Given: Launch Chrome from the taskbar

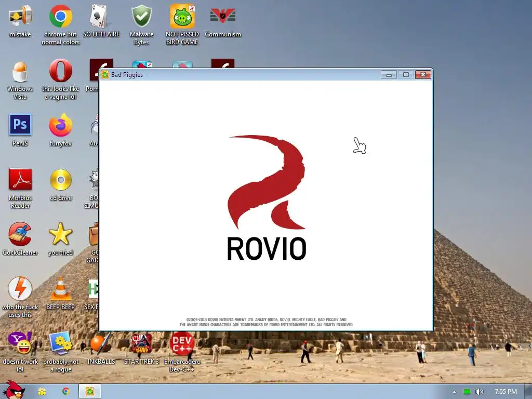Looking at the screenshot, I should pyautogui.click(x=66, y=391).
